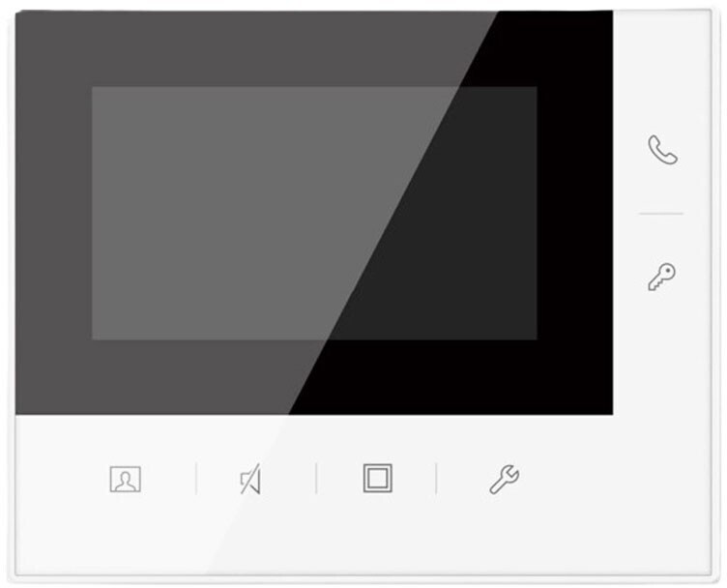The height and width of the screenshot is (588, 727).
Task: Click the center of the grey display
Action: [x=314, y=213]
